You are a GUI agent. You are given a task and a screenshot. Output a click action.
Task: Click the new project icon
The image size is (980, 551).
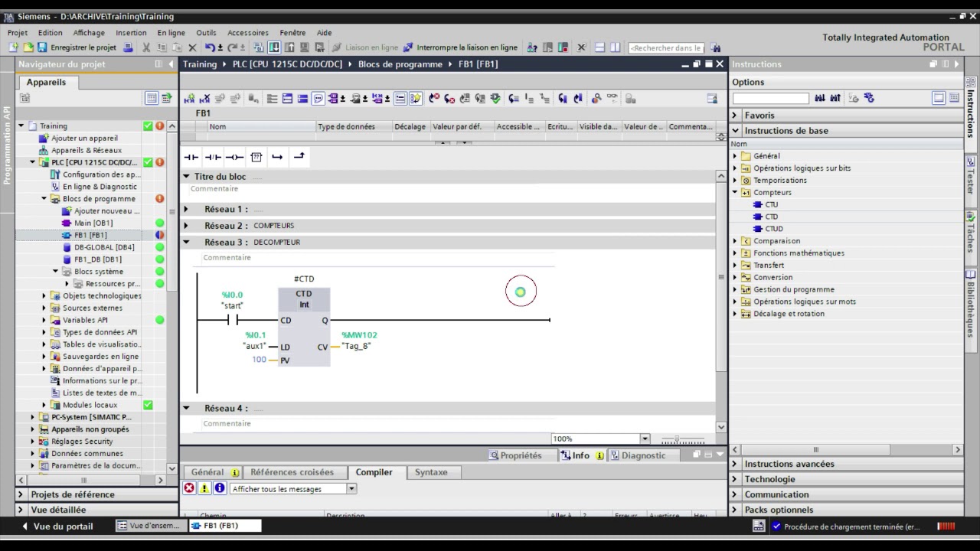click(x=15, y=47)
